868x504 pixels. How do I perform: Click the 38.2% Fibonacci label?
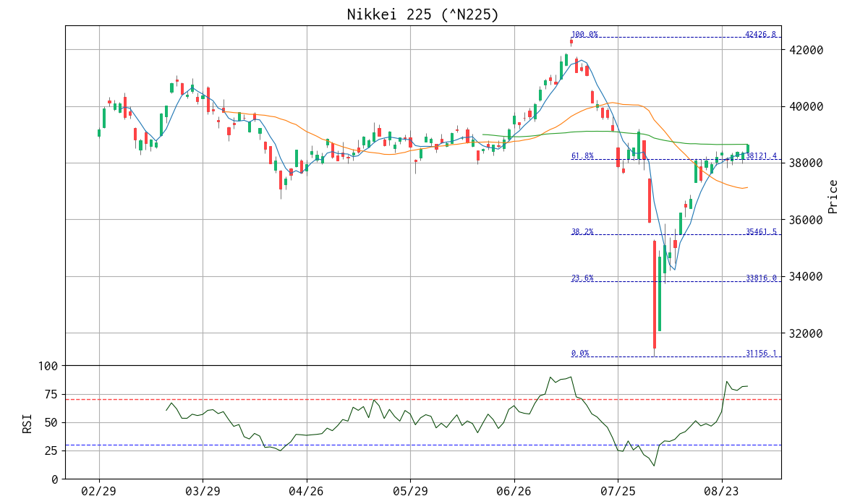coord(582,231)
